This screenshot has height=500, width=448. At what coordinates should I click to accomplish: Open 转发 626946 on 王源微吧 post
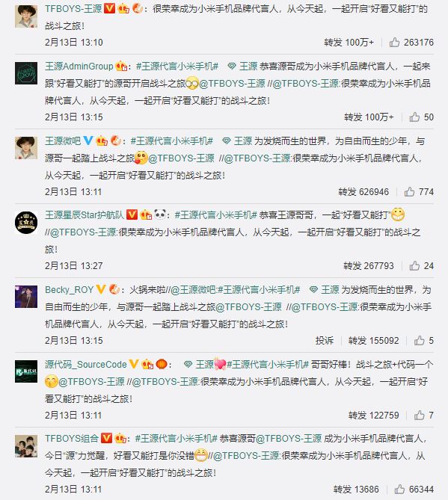(363, 191)
